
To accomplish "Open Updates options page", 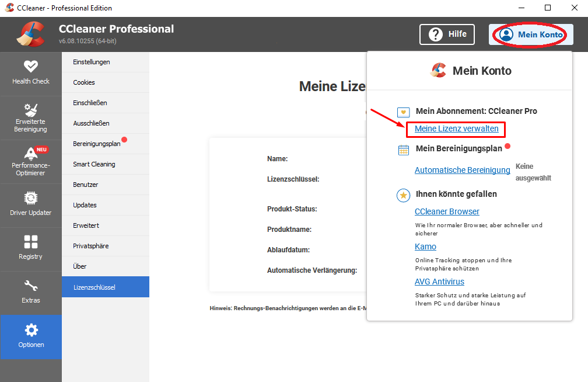I will (x=106, y=205).
